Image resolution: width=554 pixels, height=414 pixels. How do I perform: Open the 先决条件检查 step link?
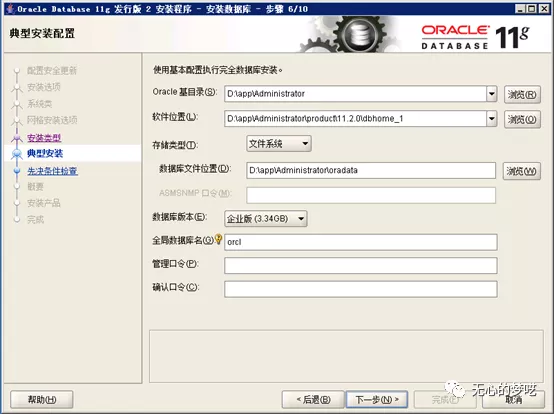53,171
